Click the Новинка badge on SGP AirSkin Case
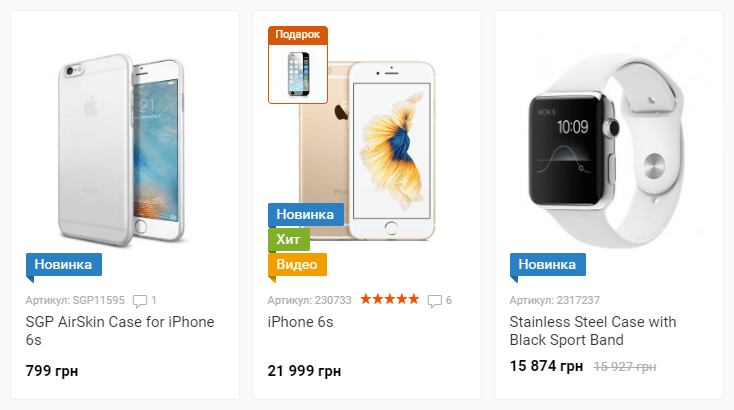 click(64, 264)
